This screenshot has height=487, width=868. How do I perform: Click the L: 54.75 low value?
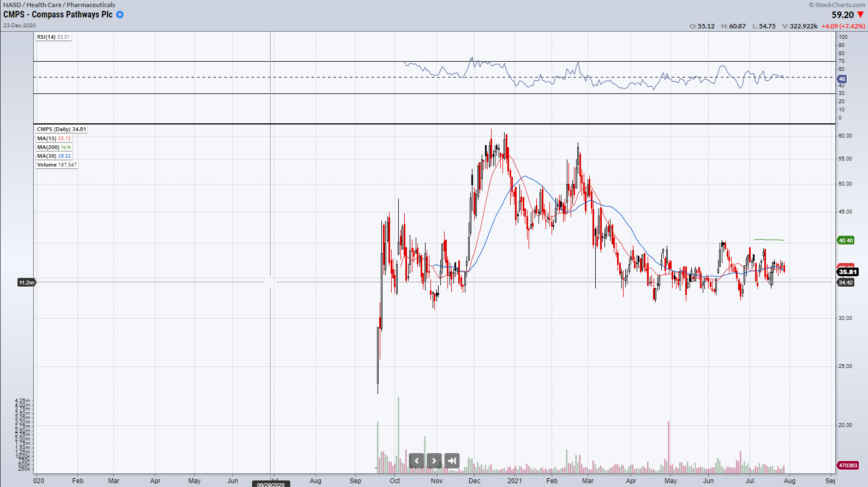click(764, 26)
